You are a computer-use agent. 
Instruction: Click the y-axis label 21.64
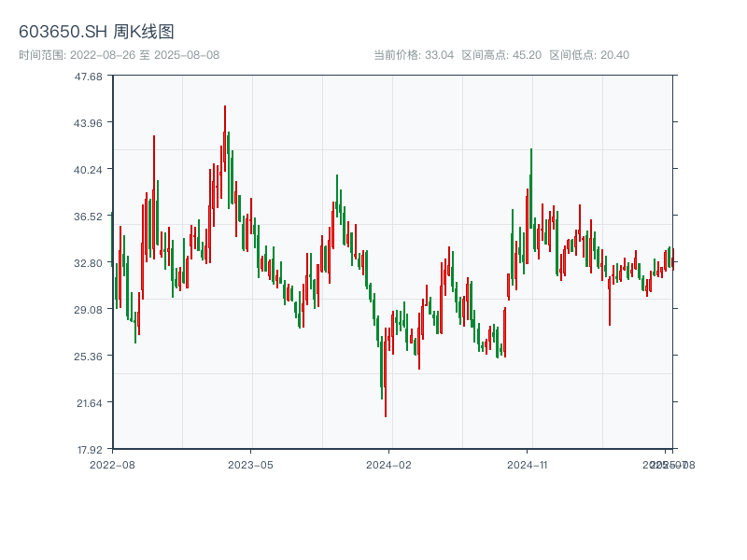(x=90, y=403)
